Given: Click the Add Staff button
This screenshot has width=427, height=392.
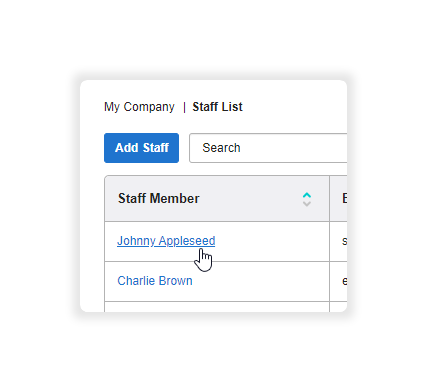Looking at the screenshot, I should 141,148.
